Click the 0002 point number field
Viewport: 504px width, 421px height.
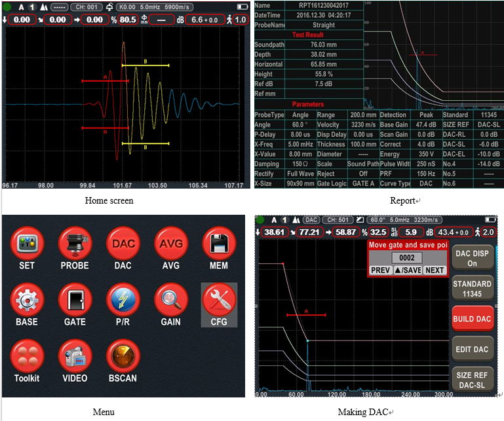(406, 258)
